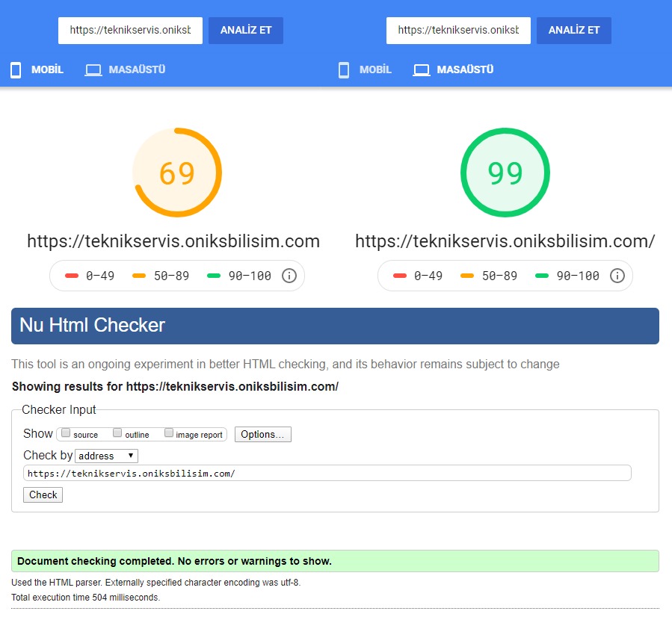Image resolution: width=672 pixels, height=617 pixels.
Task: Focus the URL field in left PageSpeed panel
Action: point(130,31)
